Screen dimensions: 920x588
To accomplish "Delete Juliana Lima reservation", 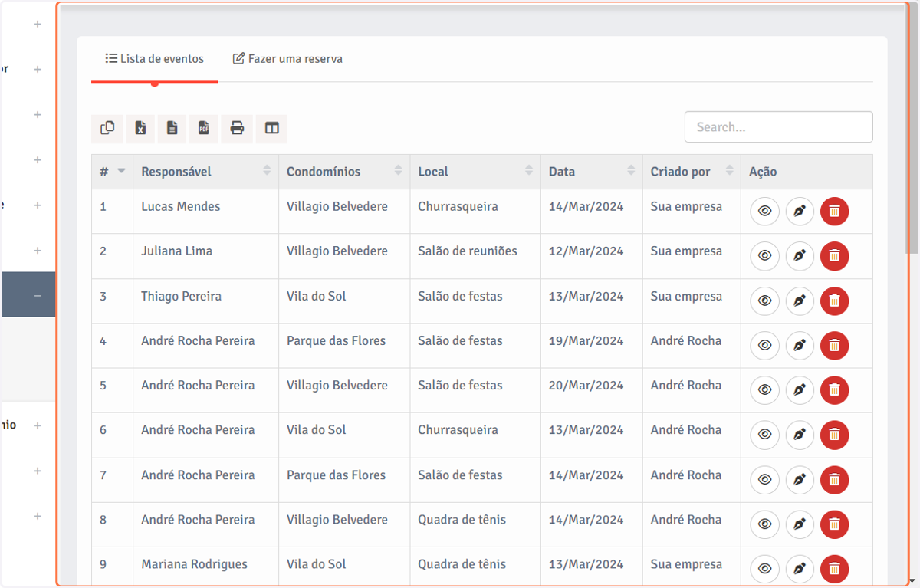I will click(x=835, y=256).
